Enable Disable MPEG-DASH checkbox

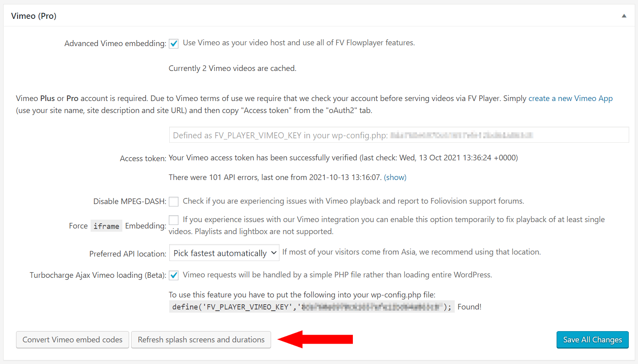pyautogui.click(x=174, y=201)
